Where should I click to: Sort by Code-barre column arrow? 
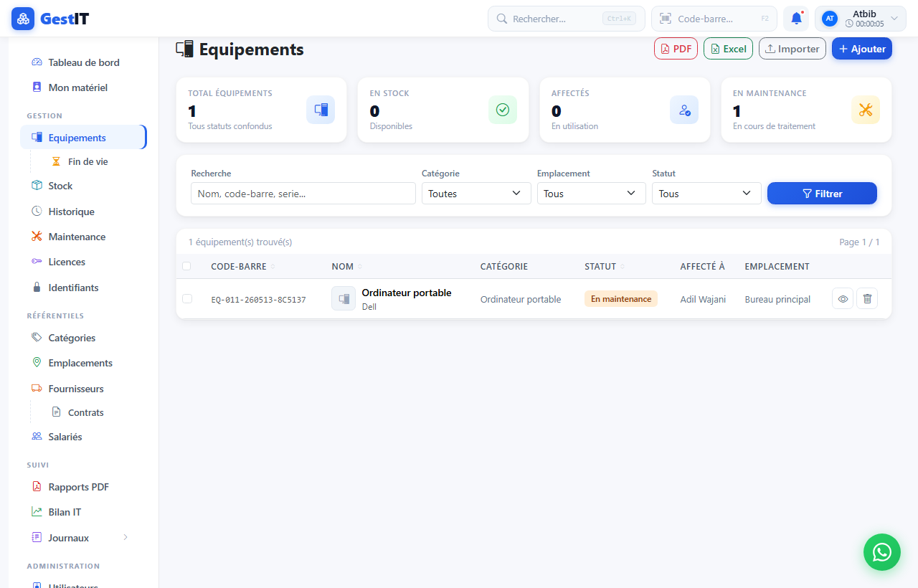(x=273, y=267)
